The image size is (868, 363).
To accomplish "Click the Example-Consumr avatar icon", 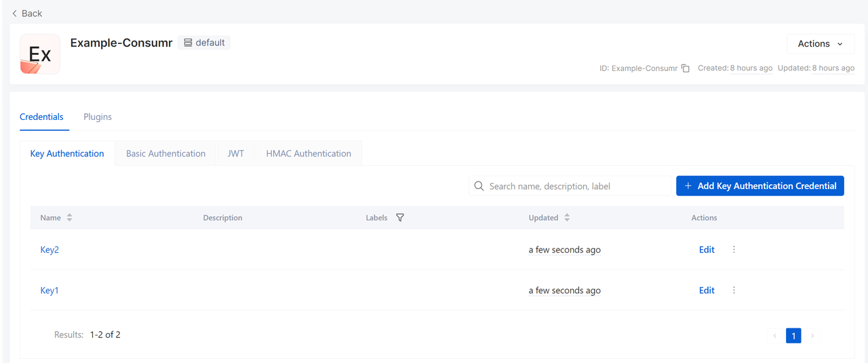I will click(x=40, y=54).
